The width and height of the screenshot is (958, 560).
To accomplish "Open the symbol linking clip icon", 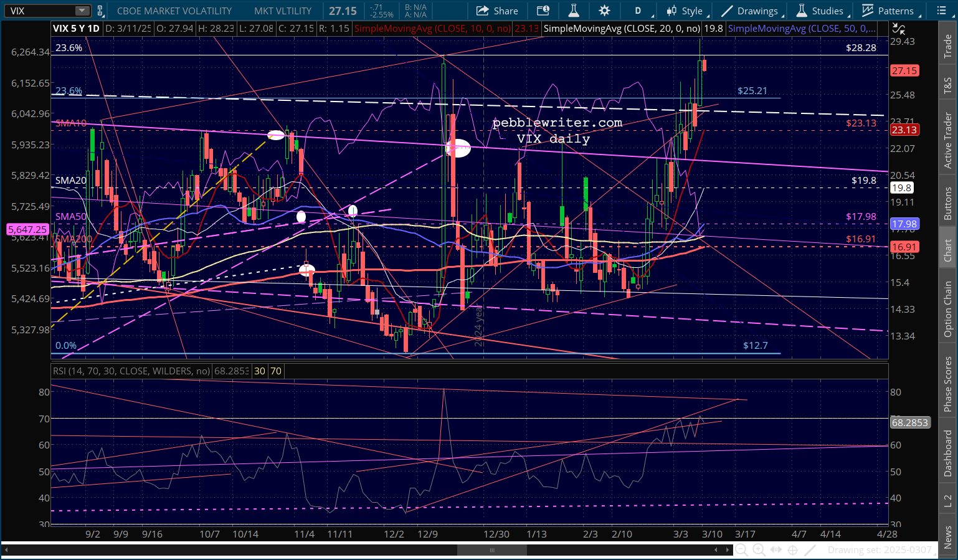I will (100, 11).
